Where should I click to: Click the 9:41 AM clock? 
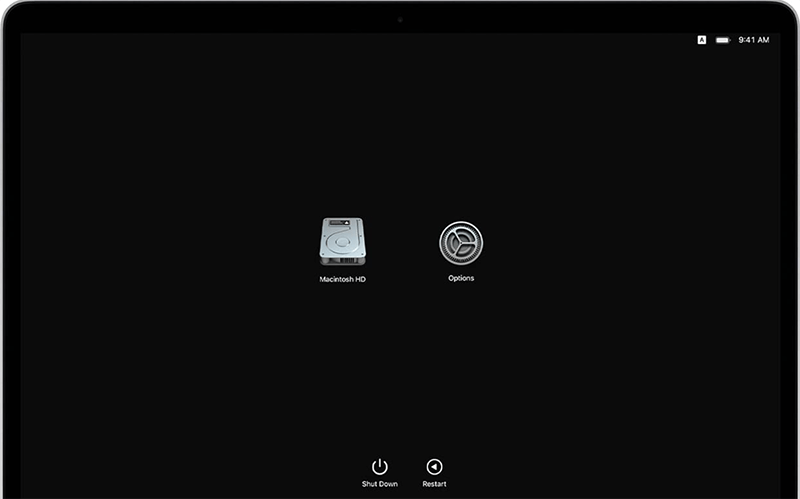coord(754,40)
